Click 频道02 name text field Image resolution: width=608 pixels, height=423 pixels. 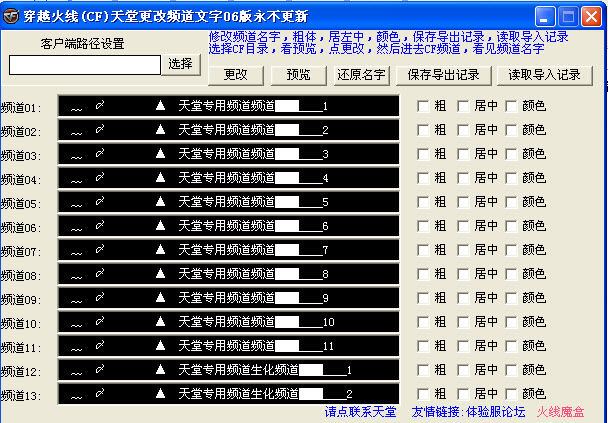228,130
